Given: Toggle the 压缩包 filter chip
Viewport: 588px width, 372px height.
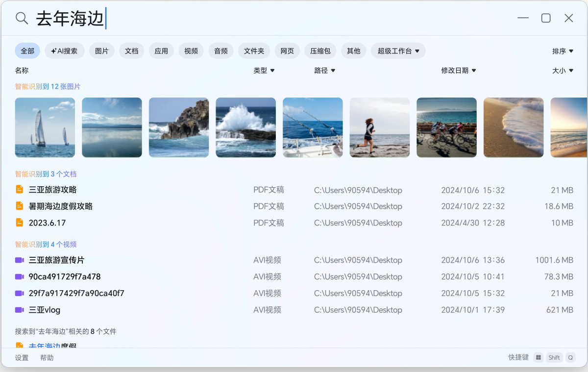Looking at the screenshot, I should [x=320, y=50].
